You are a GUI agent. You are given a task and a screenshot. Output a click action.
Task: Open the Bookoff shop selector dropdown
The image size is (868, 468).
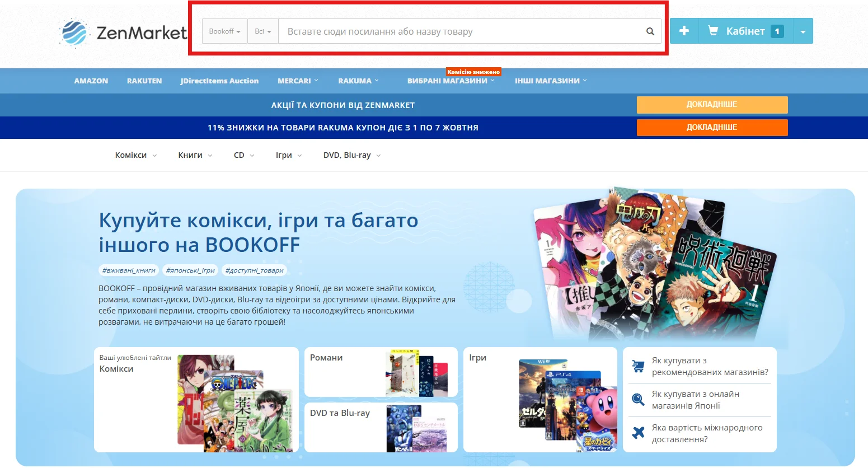point(224,31)
